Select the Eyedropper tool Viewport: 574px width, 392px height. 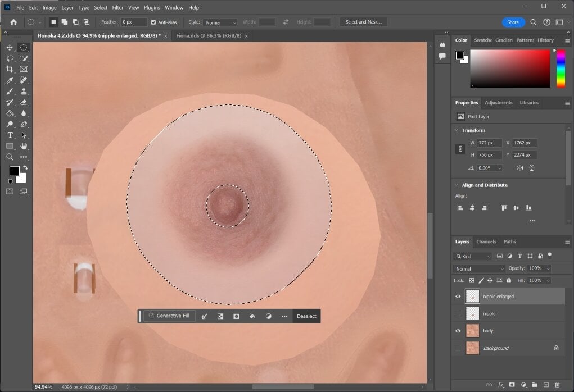pos(10,80)
